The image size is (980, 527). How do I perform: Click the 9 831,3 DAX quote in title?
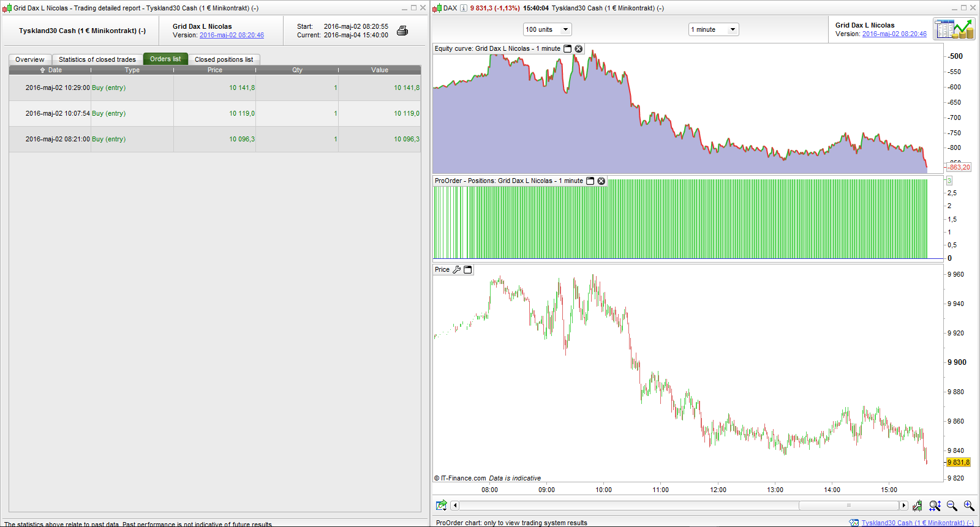[481, 8]
